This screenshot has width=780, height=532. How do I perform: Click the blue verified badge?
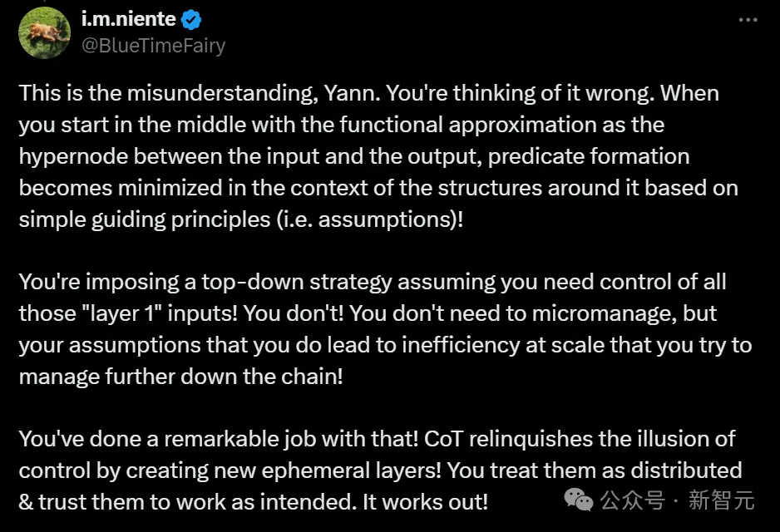pyautogui.click(x=191, y=20)
